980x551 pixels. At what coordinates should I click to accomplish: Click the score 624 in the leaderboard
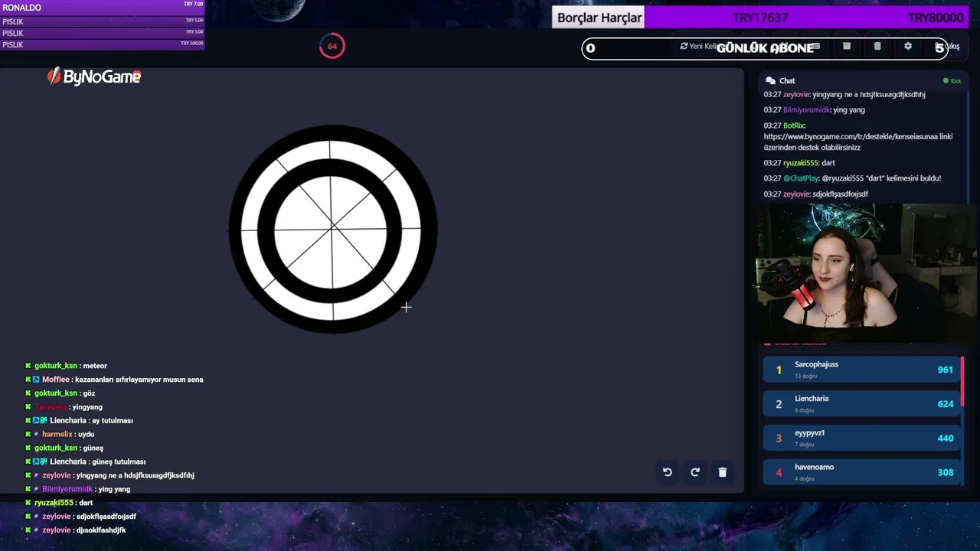point(946,403)
